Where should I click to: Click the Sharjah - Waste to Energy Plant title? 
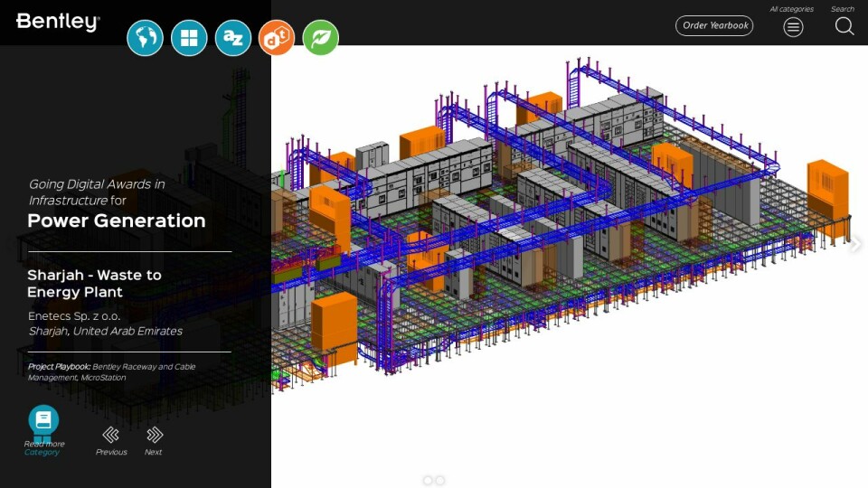point(94,283)
